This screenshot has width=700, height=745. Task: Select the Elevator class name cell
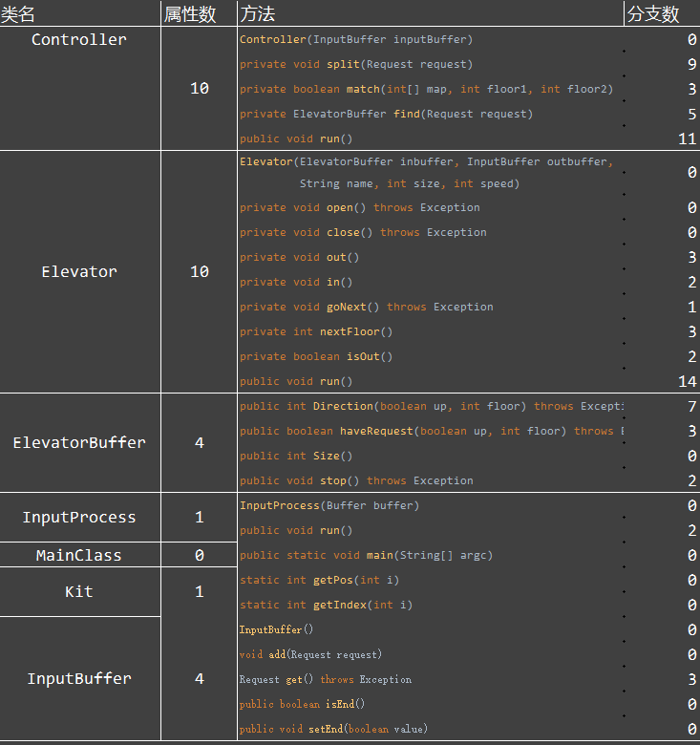pos(79,272)
